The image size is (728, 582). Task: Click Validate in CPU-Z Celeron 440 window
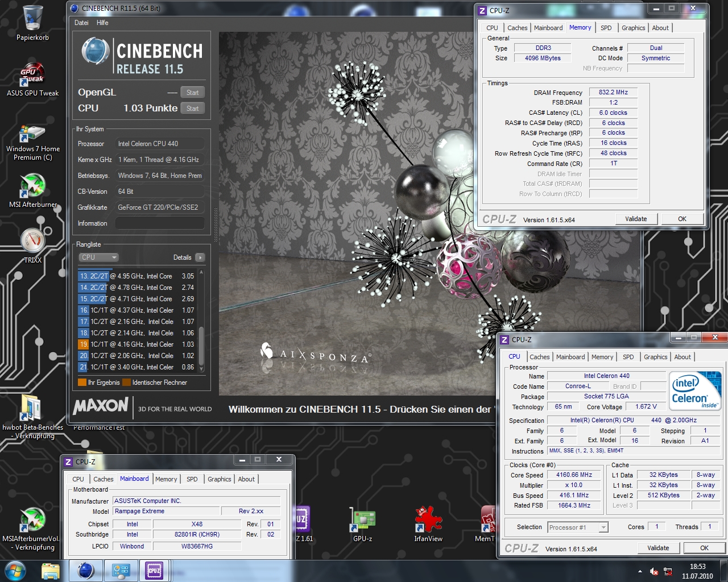pos(658,548)
